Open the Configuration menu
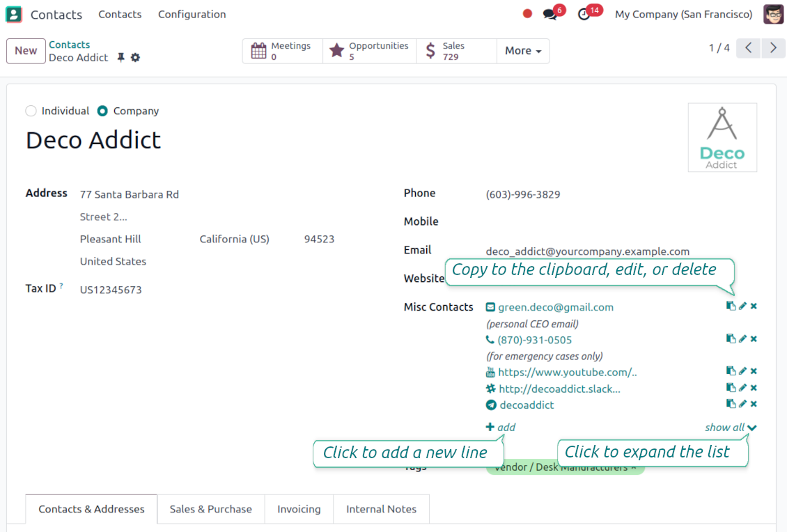Screen dimensions: 787x532 [x=192, y=14]
